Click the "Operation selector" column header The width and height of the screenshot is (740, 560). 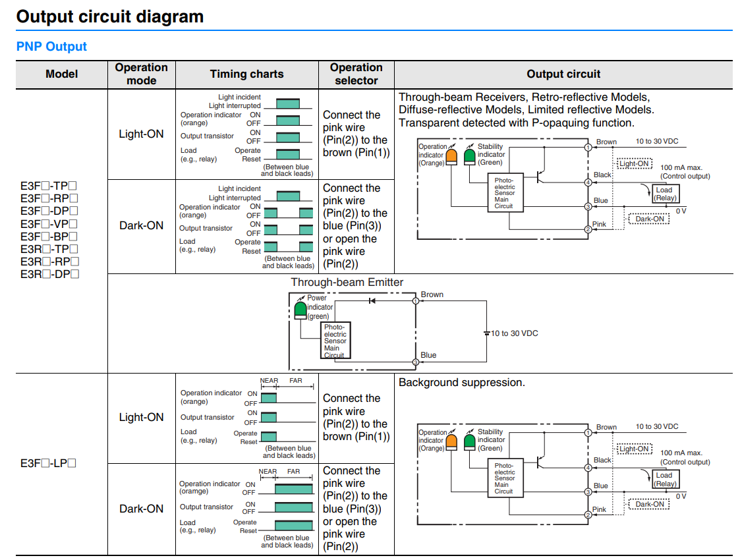(356, 74)
